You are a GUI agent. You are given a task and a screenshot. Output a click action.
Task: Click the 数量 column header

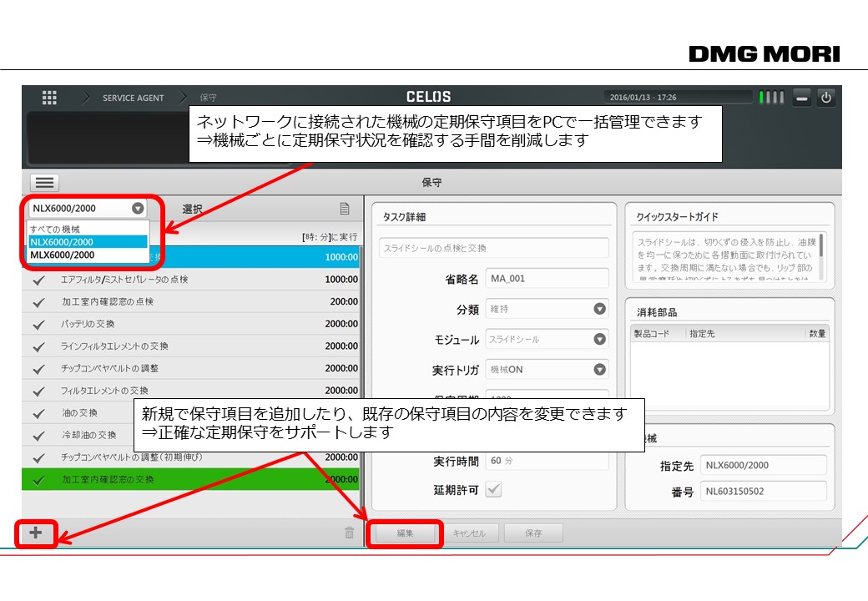click(x=817, y=334)
